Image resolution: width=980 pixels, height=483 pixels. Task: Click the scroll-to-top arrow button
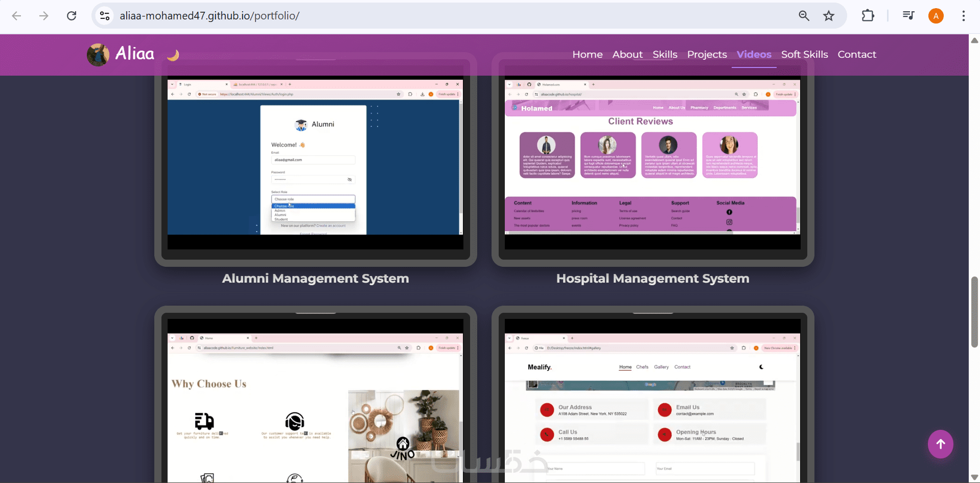(941, 444)
